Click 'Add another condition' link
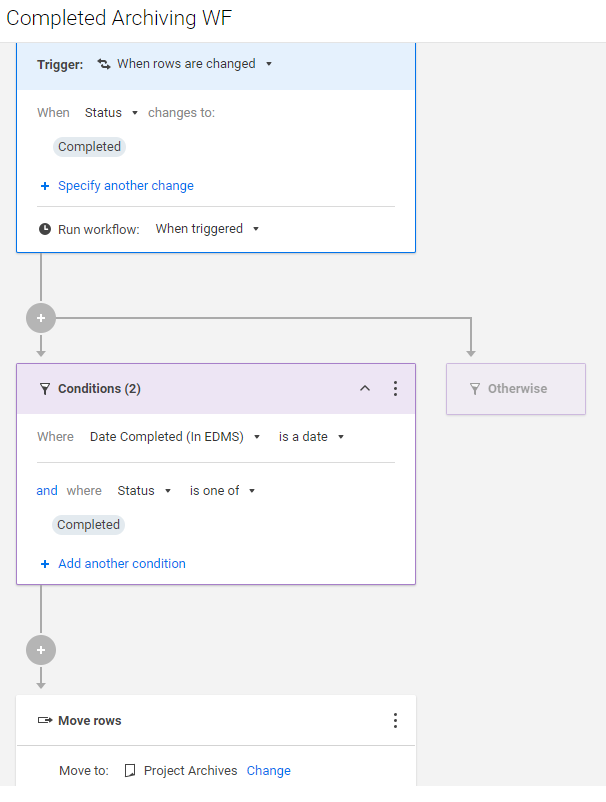Screen dimensions: 606x802 tap(122, 564)
